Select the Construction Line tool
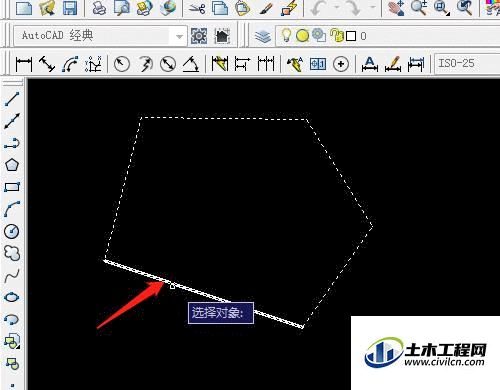Image resolution: width=500 pixels, height=390 pixels. (x=12, y=121)
